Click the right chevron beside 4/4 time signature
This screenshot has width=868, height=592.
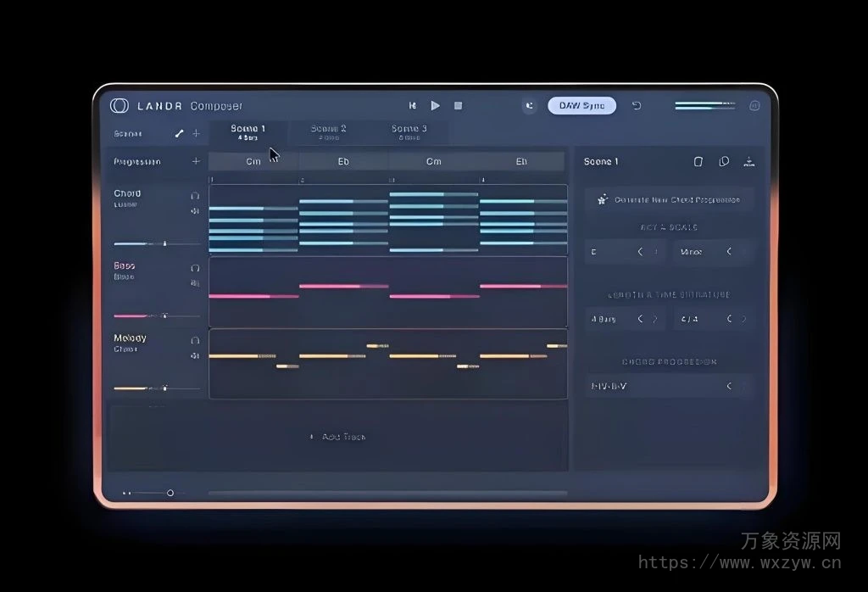744,318
